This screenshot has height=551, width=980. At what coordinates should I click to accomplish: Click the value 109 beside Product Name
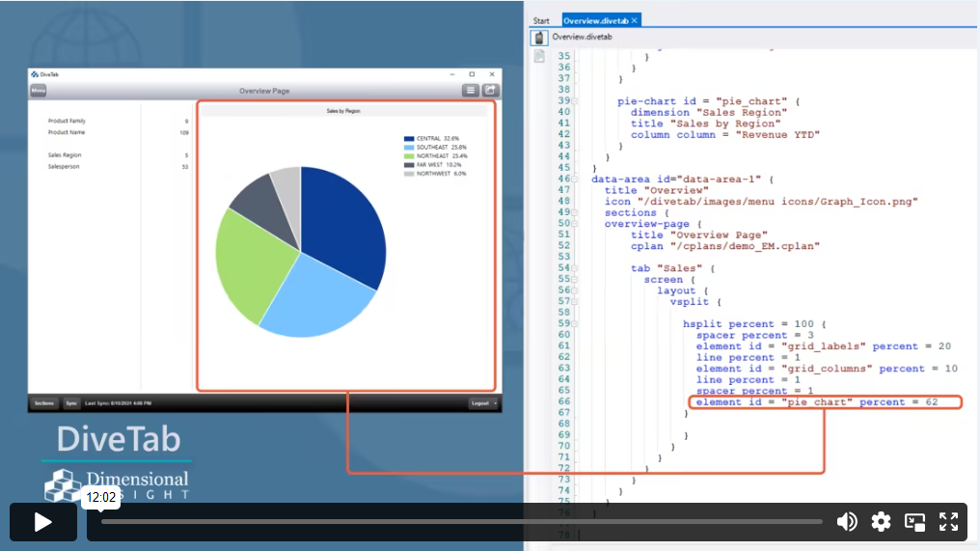(x=183, y=132)
